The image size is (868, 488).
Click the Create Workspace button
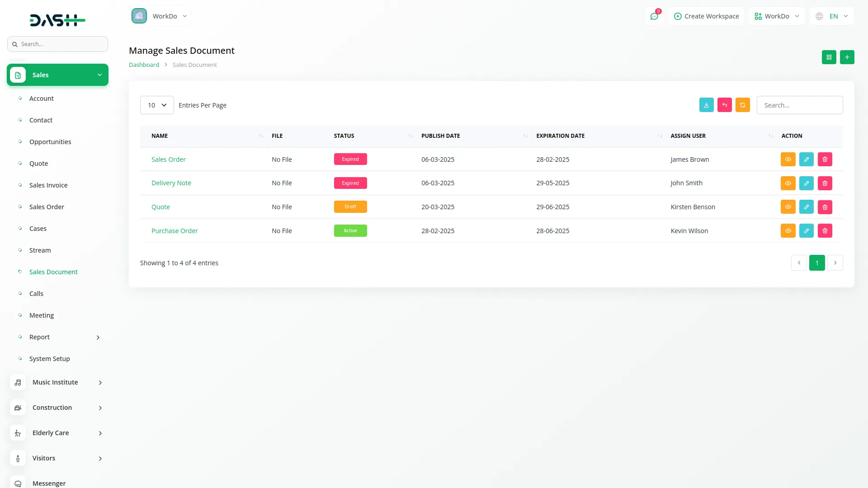tap(706, 16)
